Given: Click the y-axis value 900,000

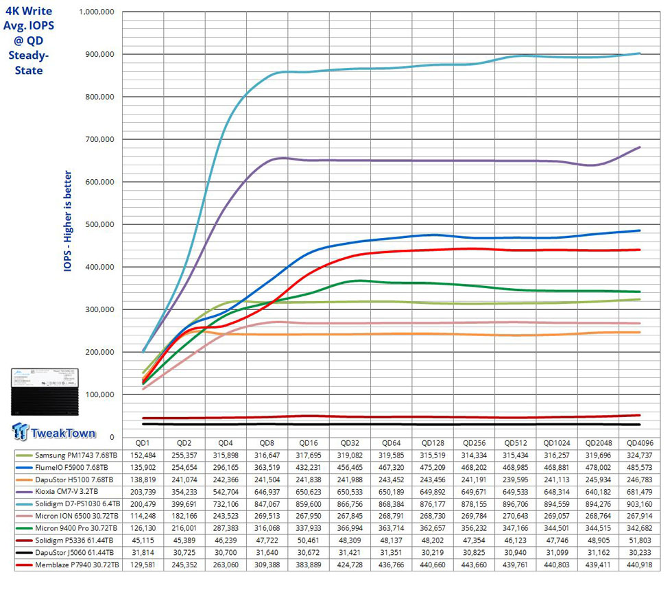Looking at the screenshot, I should pyautogui.click(x=100, y=54).
